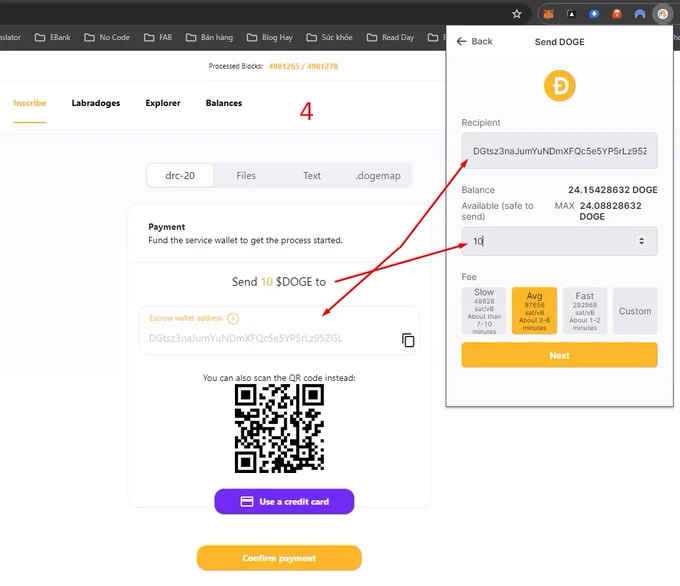Screen dimensions: 680x586
Task: Adjust amount with the stepper arrows
Action: pos(641,241)
